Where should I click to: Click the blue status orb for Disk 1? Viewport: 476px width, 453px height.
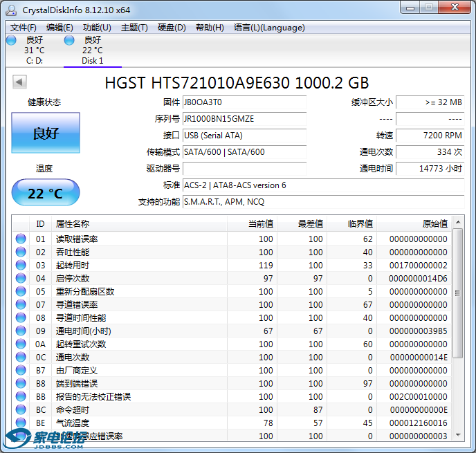coord(69,40)
